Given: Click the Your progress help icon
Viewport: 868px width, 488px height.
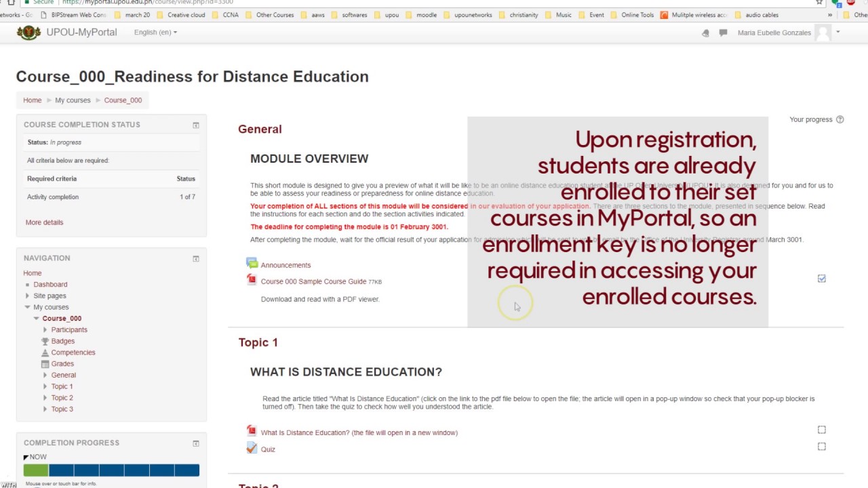Looking at the screenshot, I should (840, 119).
